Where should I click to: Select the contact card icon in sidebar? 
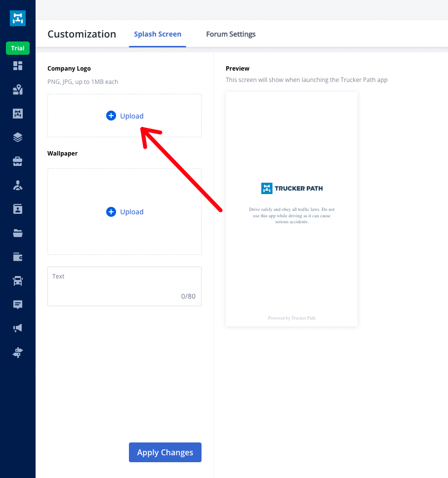click(x=18, y=209)
